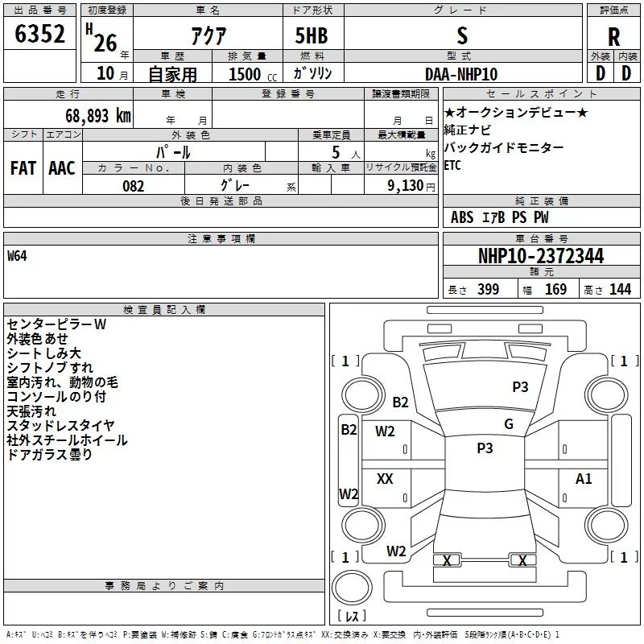Click the fuel type ガソリン
The image size is (644, 644).
(312, 73)
